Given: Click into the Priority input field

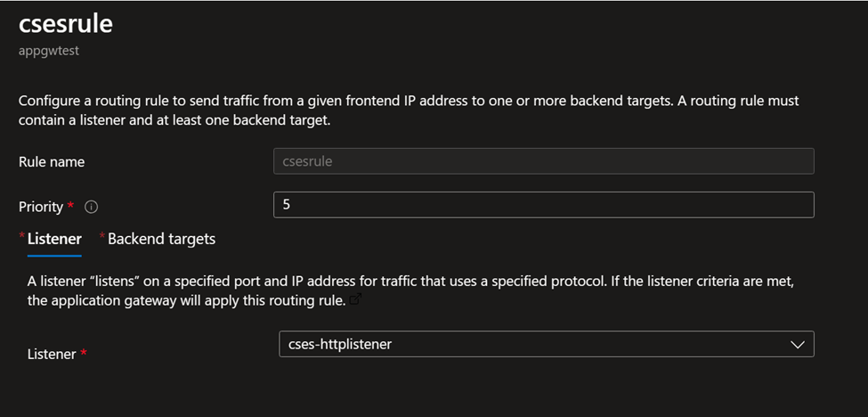Looking at the screenshot, I should pos(543,205).
